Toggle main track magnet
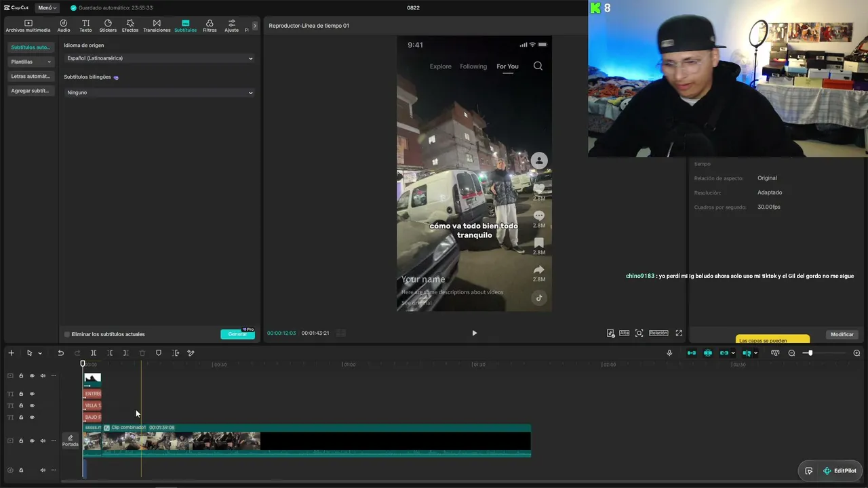Image resolution: width=868 pixels, height=488 pixels. [692, 353]
